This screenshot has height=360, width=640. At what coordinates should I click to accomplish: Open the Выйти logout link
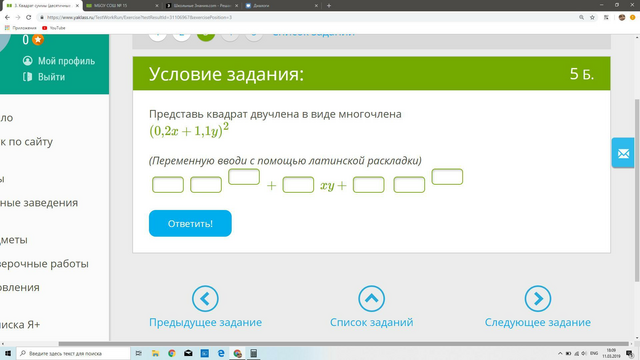(x=51, y=77)
